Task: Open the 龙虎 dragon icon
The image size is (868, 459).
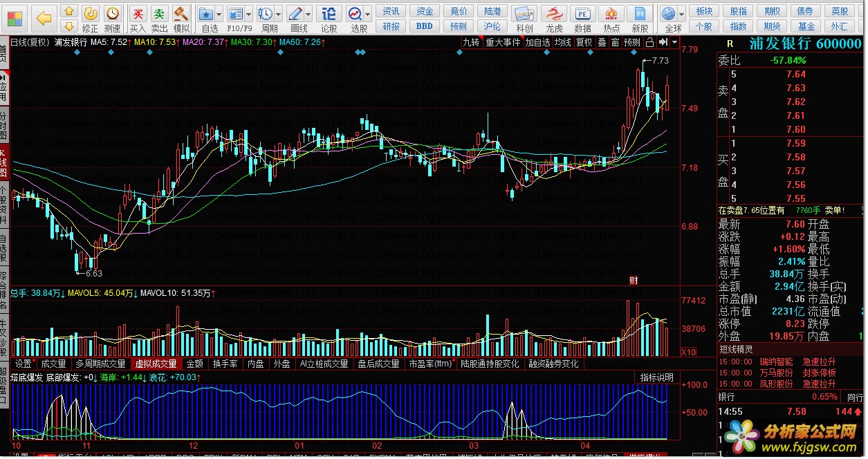Action: tap(554, 18)
